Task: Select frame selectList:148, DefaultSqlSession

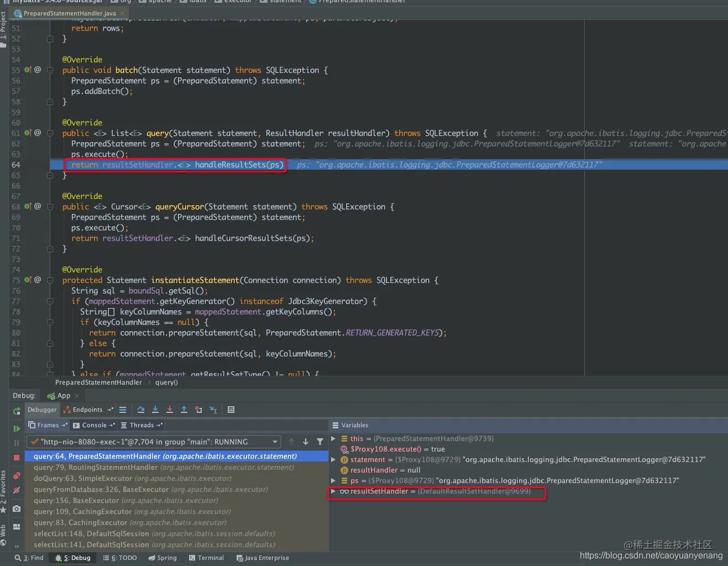Action: point(177,533)
